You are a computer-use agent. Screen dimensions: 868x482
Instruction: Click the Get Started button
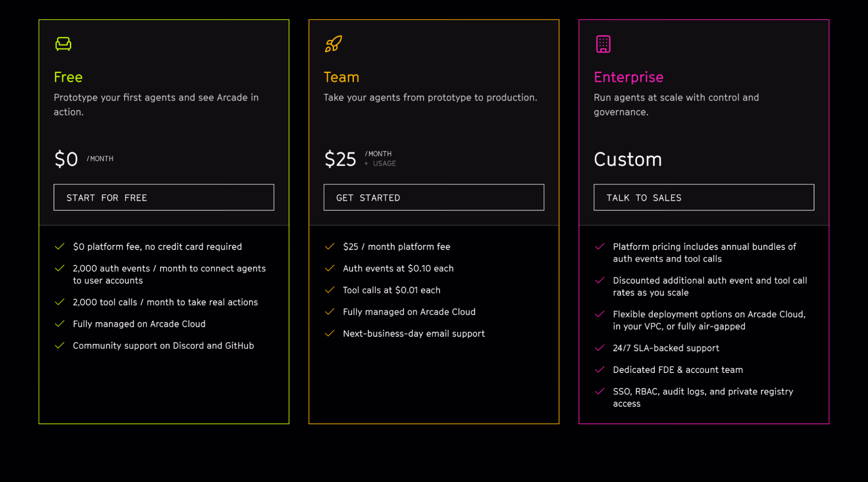click(434, 197)
